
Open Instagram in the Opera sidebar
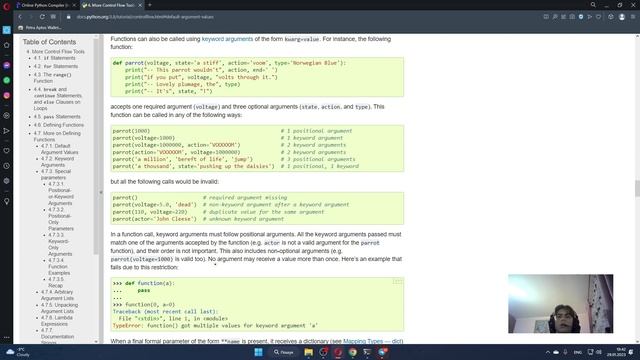click(x=7, y=96)
